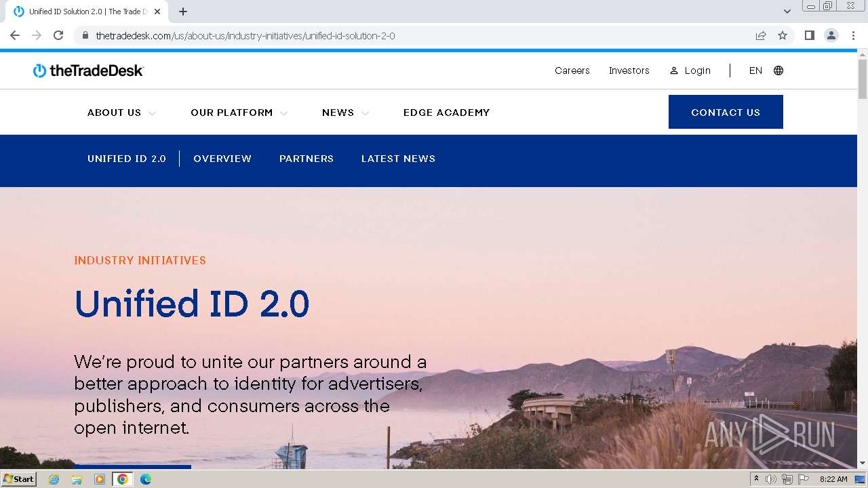Image resolution: width=868 pixels, height=488 pixels.
Task: Select the UNIFIED ID 2.0 subnav item
Action: [x=127, y=159]
